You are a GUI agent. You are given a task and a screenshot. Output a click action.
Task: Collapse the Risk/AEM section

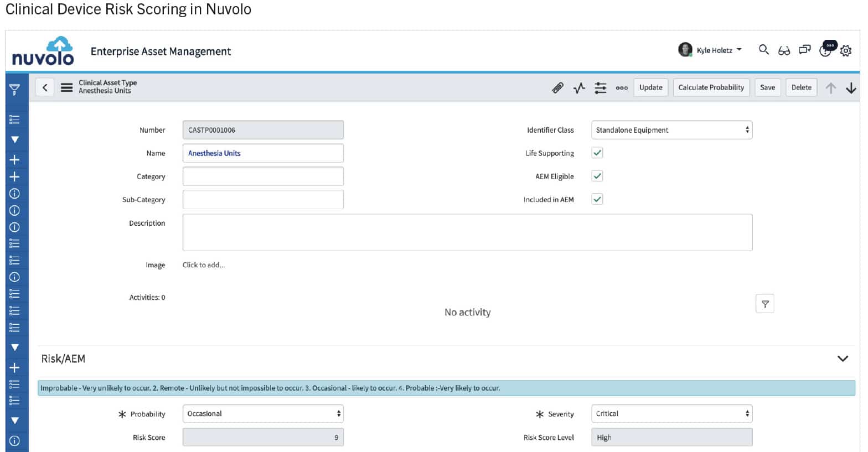pyautogui.click(x=842, y=359)
